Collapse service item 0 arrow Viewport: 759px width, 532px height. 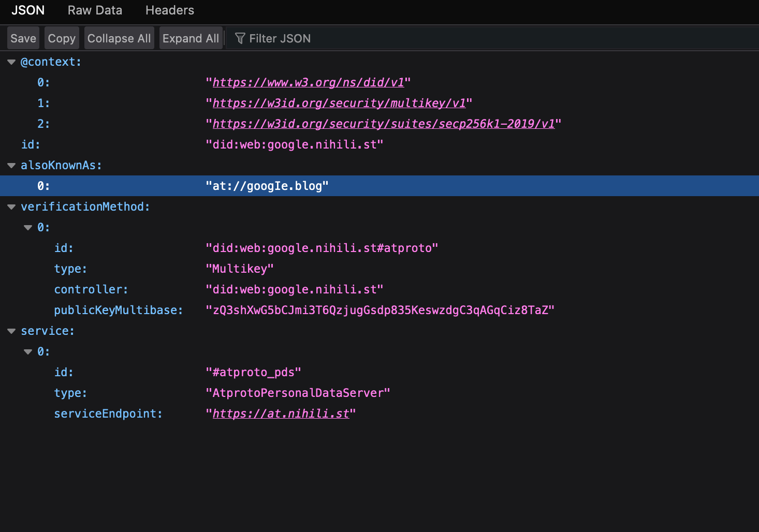[x=28, y=352]
